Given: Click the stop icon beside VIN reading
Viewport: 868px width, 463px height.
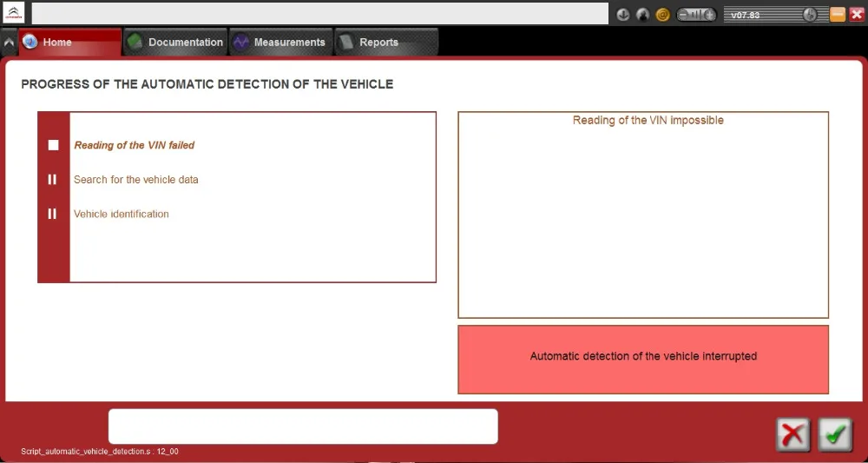Looking at the screenshot, I should click(53, 145).
